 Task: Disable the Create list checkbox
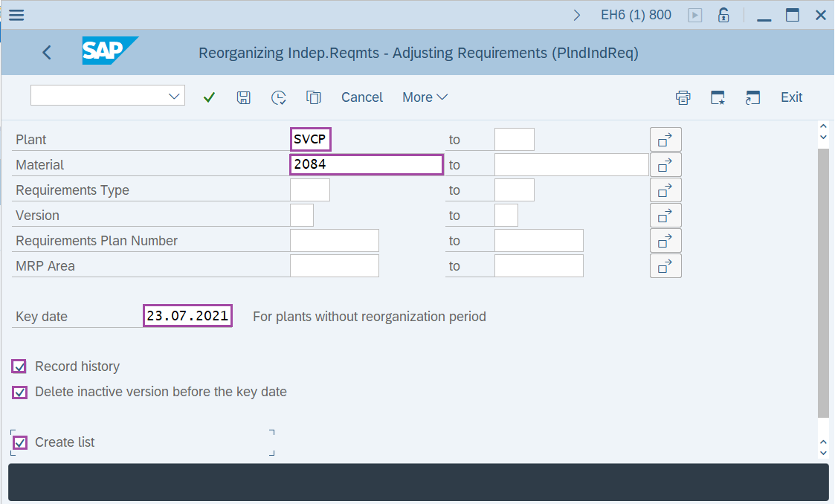click(x=20, y=442)
